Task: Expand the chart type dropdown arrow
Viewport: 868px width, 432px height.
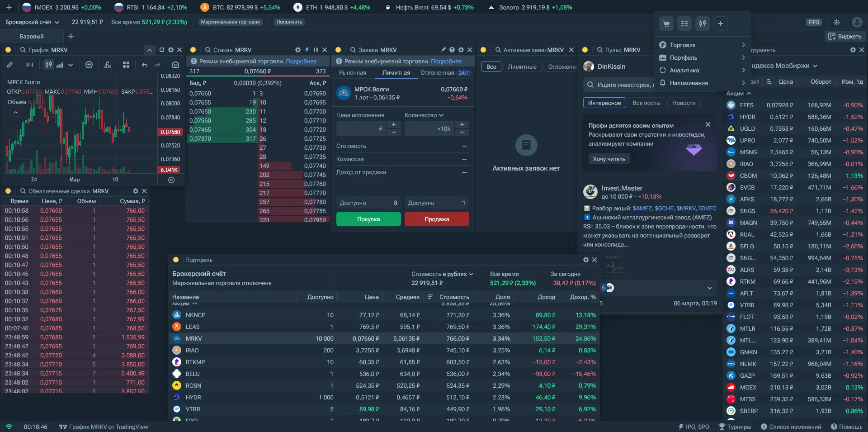Action: (x=71, y=65)
